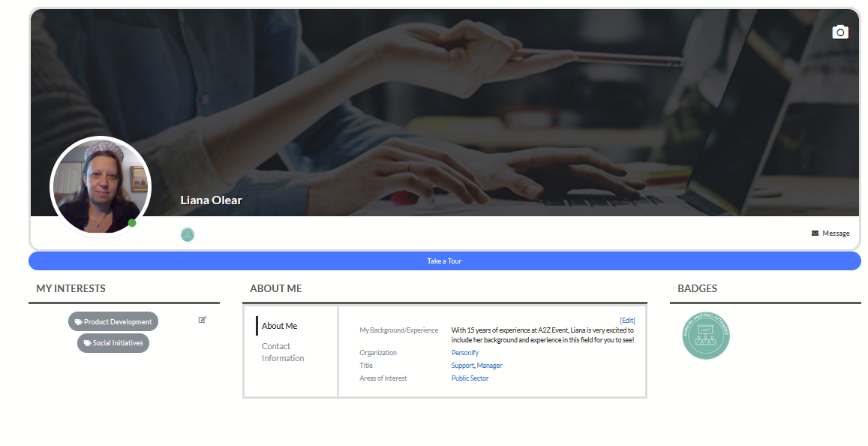
Task: Switch to the About Me tab
Action: pyautogui.click(x=279, y=326)
